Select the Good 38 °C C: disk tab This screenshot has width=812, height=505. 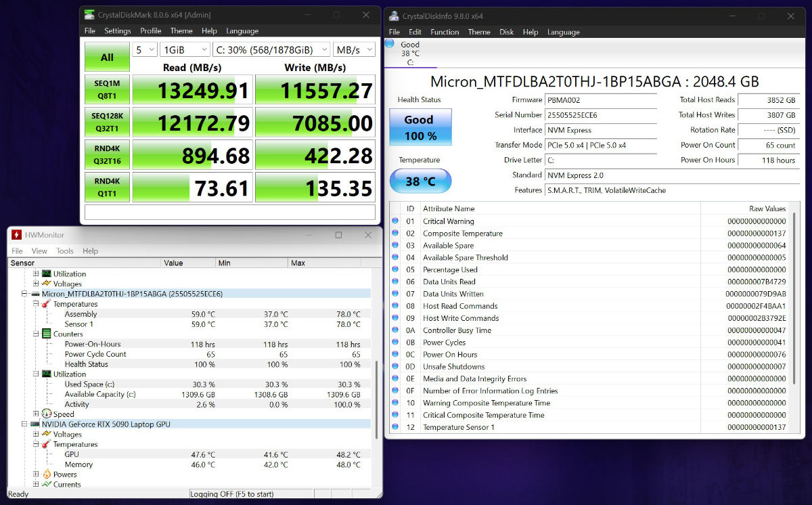[410, 53]
